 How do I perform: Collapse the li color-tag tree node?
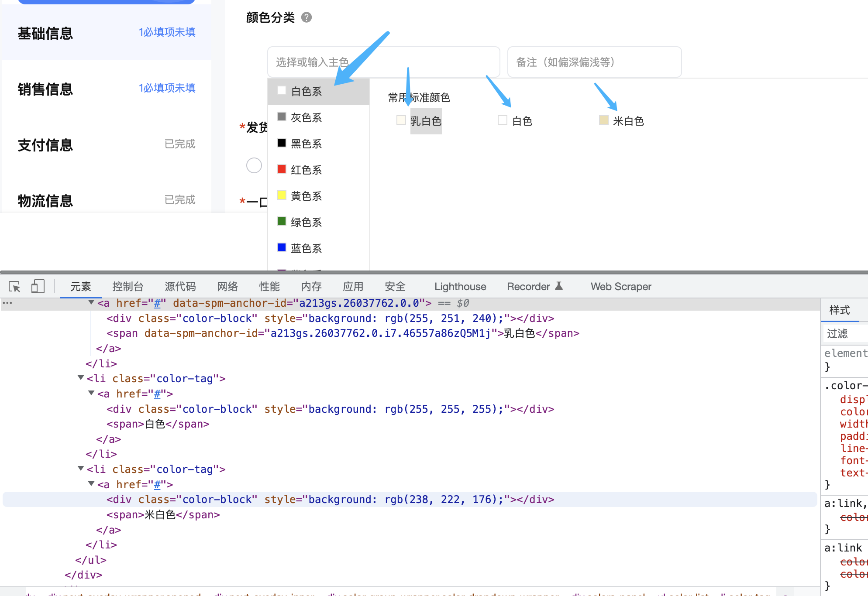(80, 378)
